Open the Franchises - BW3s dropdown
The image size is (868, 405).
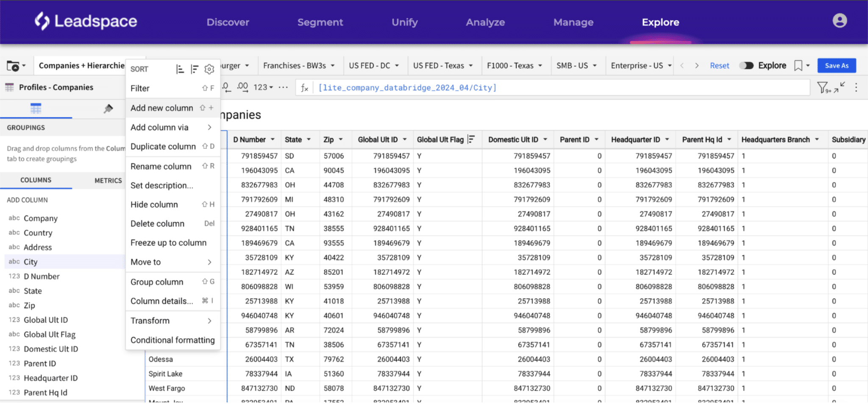[299, 65]
